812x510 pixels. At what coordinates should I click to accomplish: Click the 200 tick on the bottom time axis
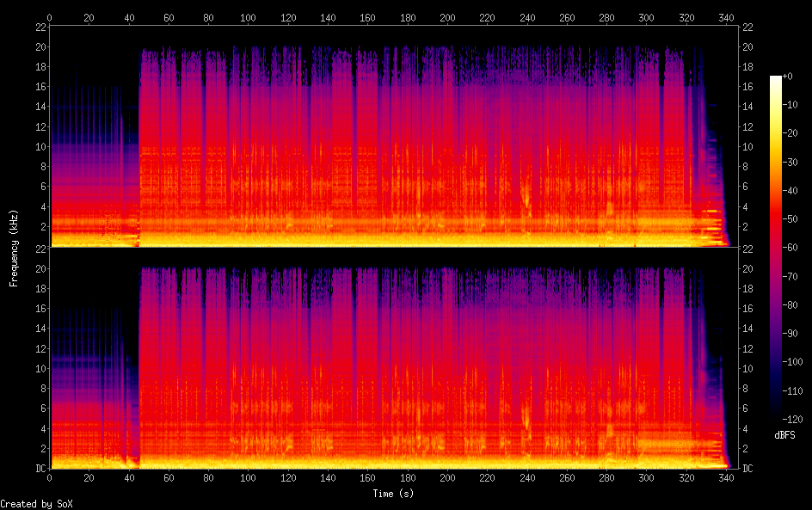(x=447, y=480)
